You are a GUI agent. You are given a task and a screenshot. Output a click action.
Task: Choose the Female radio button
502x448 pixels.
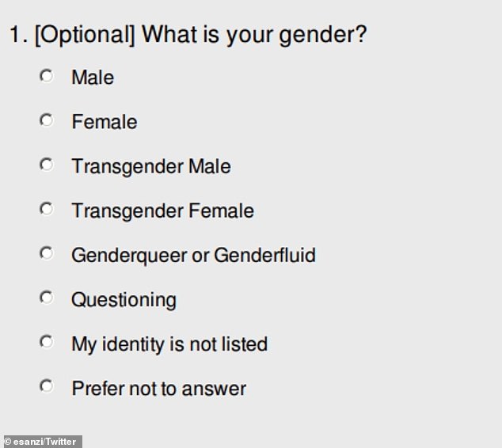pos(47,120)
